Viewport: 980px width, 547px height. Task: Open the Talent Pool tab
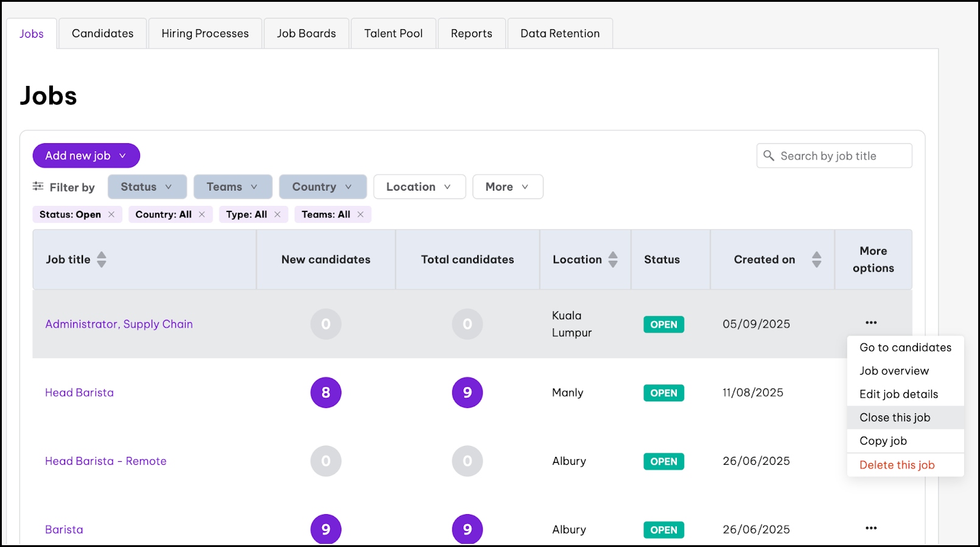coord(393,34)
